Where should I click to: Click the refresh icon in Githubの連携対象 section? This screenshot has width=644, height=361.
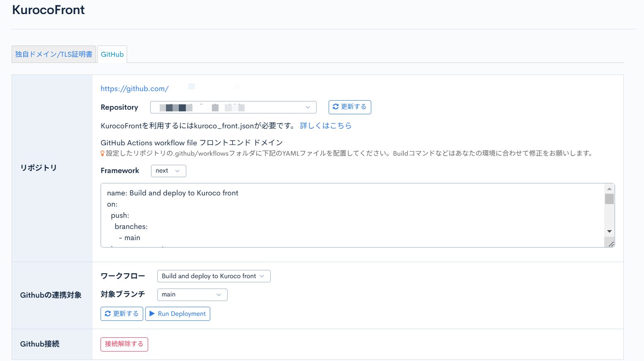(x=108, y=313)
